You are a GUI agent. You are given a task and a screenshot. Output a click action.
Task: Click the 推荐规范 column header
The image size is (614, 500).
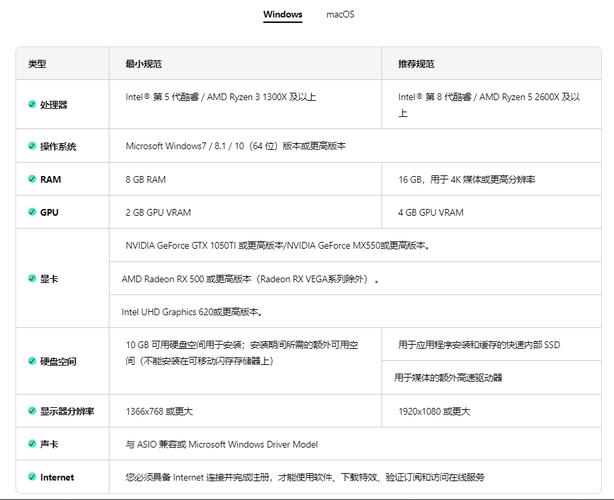click(x=416, y=64)
